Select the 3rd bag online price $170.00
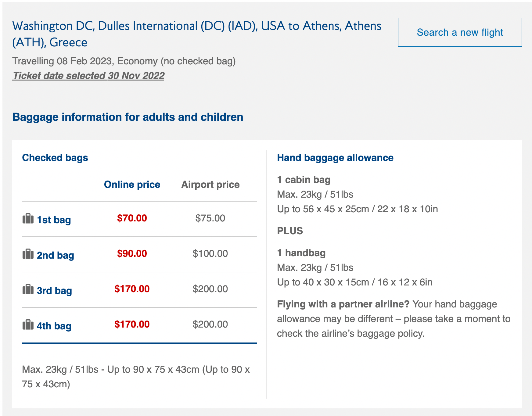 coord(132,289)
